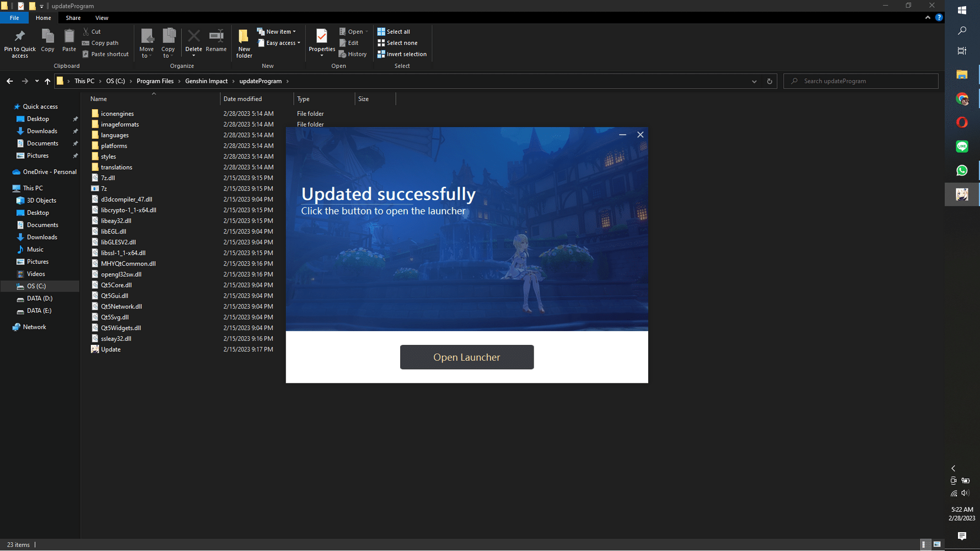Image resolution: width=980 pixels, height=551 pixels.
Task: Click the Copy ribbon icon
Action: coord(48,40)
